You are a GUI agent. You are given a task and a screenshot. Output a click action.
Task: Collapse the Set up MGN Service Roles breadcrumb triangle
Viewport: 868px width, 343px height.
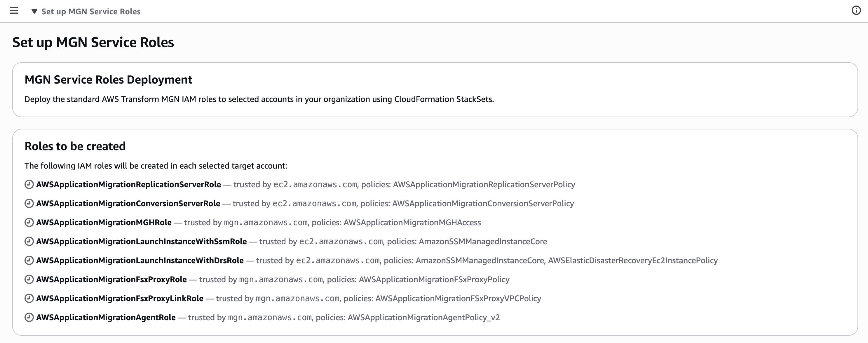point(34,11)
